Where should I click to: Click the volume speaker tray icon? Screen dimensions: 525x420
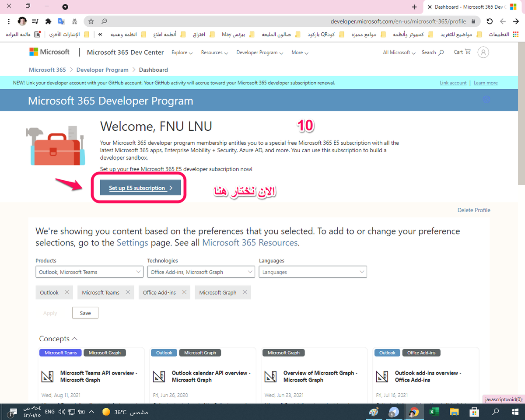(x=61, y=412)
